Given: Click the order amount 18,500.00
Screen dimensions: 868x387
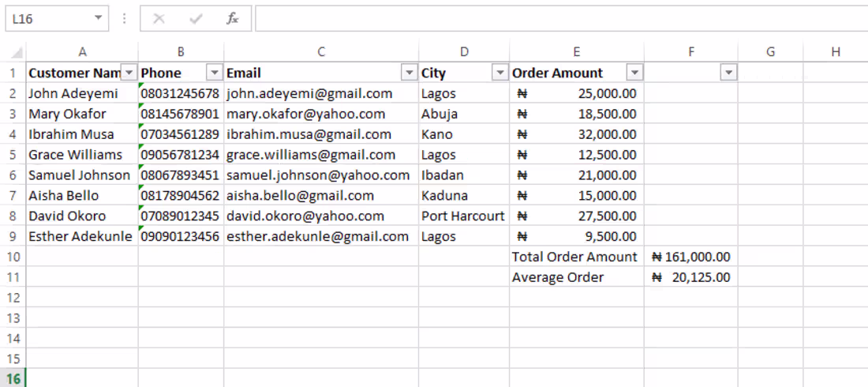Looking at the screenshot, I should click(577, 114).
